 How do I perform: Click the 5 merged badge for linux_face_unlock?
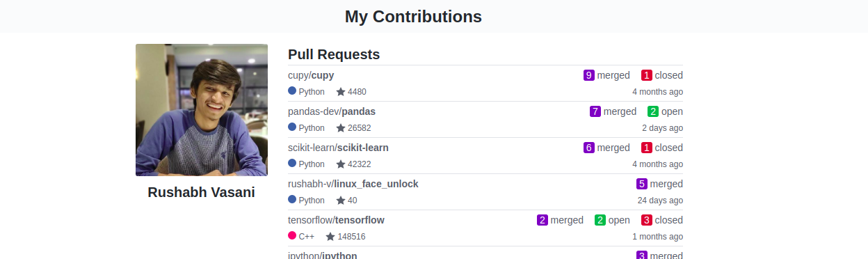pos(642,184)
